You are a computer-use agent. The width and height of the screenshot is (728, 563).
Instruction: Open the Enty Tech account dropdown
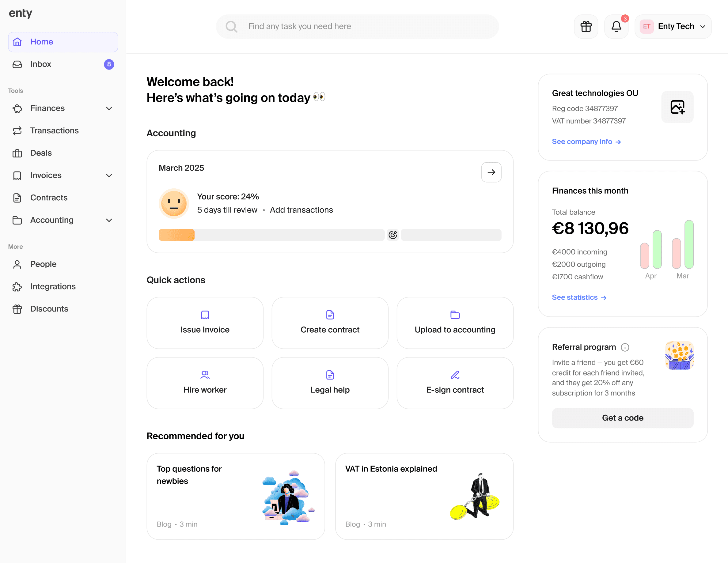click(x=673, y=26)
